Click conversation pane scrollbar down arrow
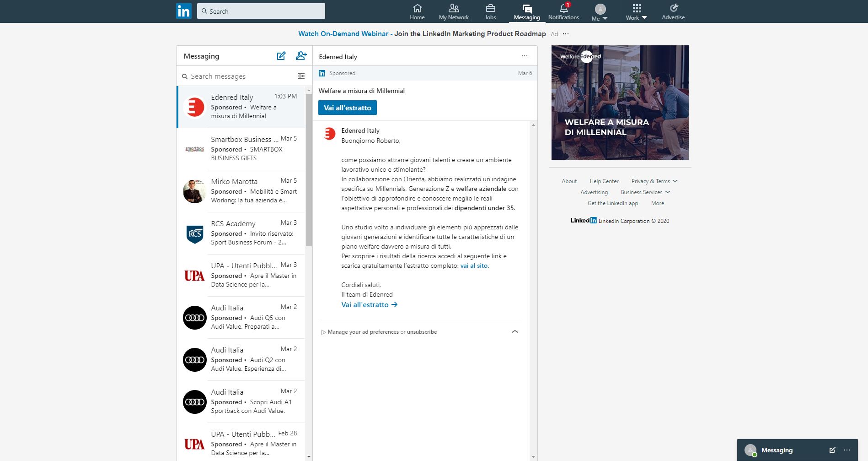Viewport: 868px width, 461px height. [x=533, y=457]
